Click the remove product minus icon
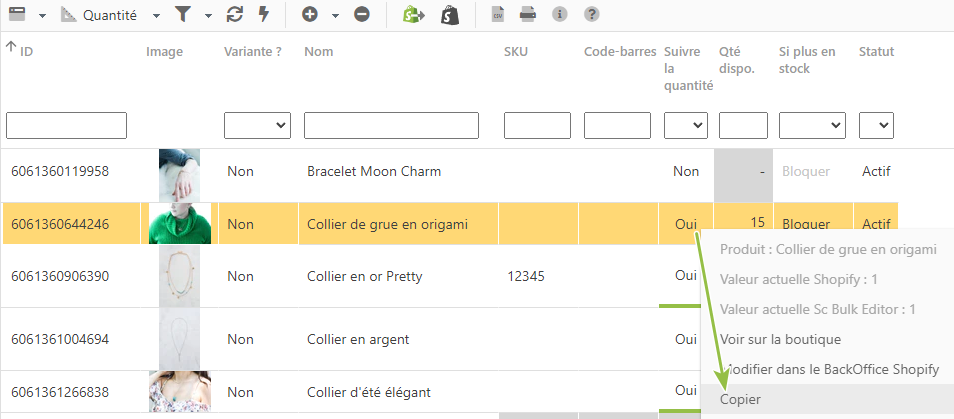Image resolution: width=954 pixels, height=419 pixels. pos(362,15)
